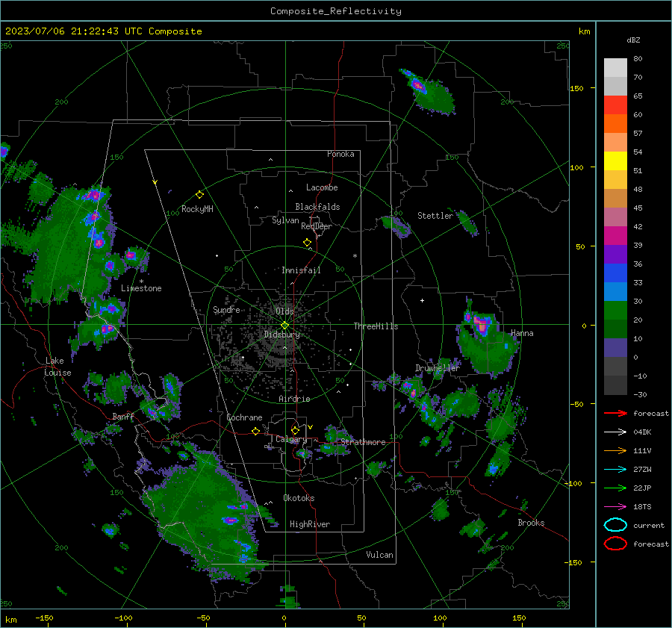Click the Airdrie town label
The width and height of the screenshot is (672, 628).
click(x=294, y=399)
